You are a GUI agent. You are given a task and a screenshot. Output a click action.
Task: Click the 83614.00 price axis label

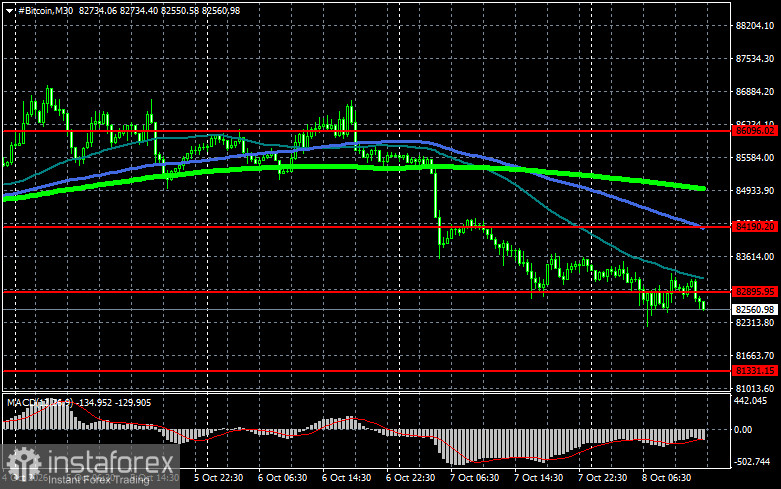click(x=755, y=256)
